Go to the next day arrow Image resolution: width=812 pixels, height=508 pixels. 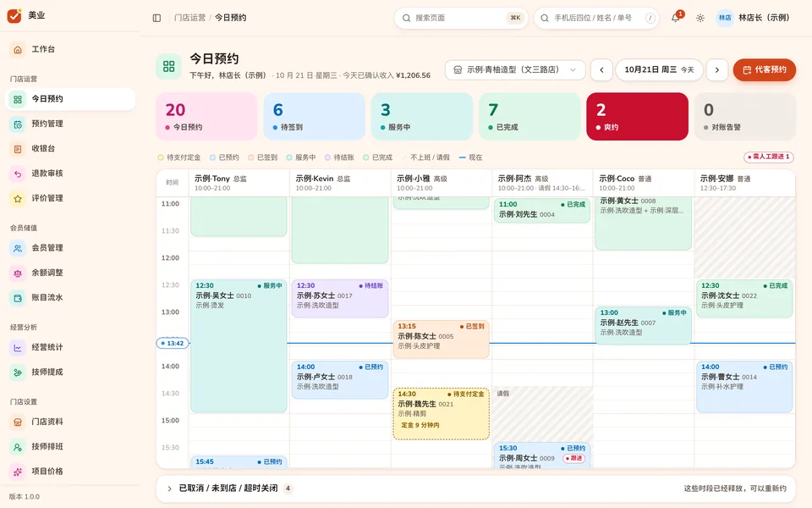pos(717,69)
